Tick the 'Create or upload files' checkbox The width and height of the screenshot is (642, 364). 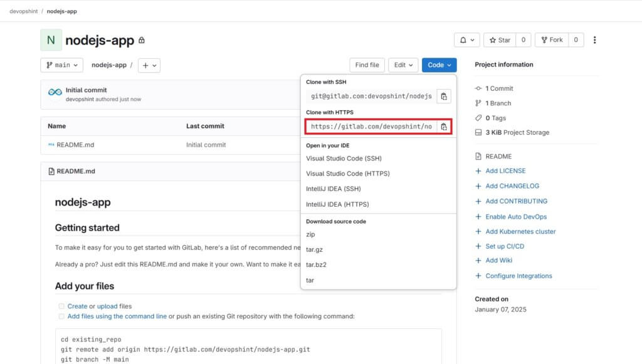pyautogui.click(x=61, y=306)
